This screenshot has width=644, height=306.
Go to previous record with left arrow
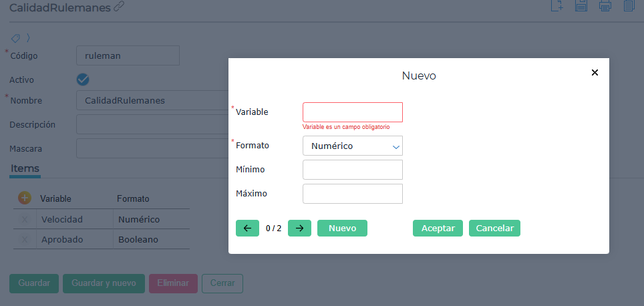247,228
